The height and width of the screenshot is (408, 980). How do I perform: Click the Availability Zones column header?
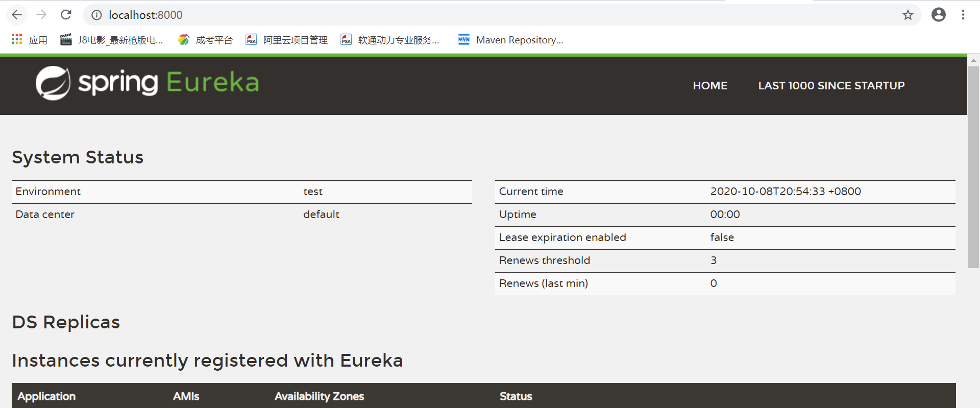click(x=319, y=396)
